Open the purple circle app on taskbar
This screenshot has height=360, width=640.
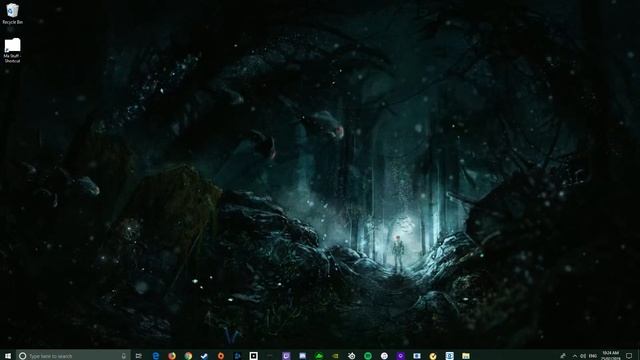point(400,356)
